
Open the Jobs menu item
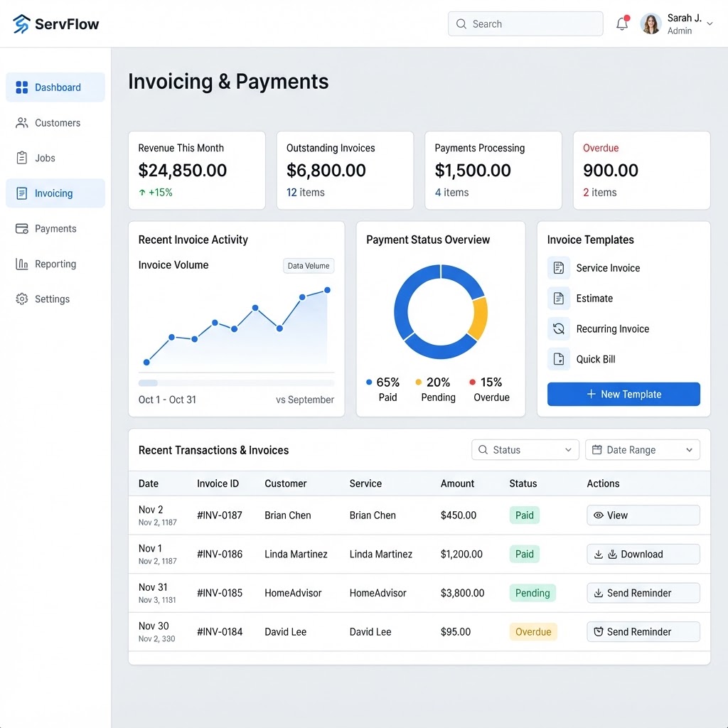[x=55, y=158]
